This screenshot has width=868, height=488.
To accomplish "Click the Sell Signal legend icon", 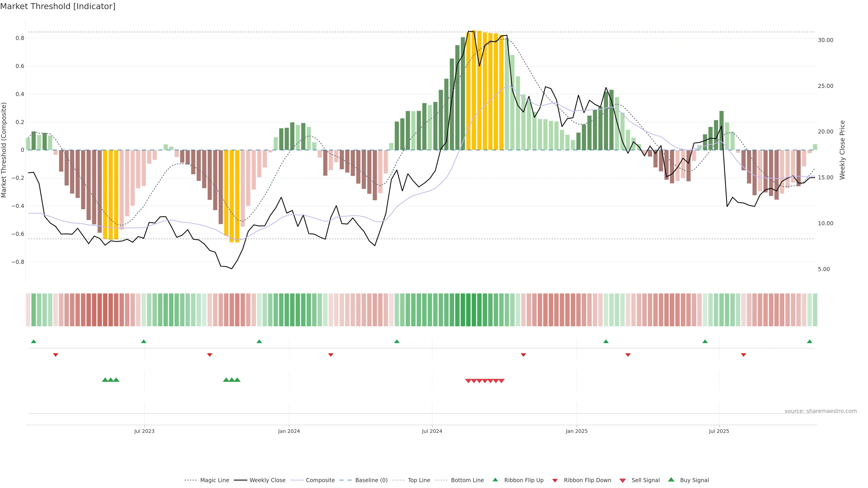I will coord(623,481).
